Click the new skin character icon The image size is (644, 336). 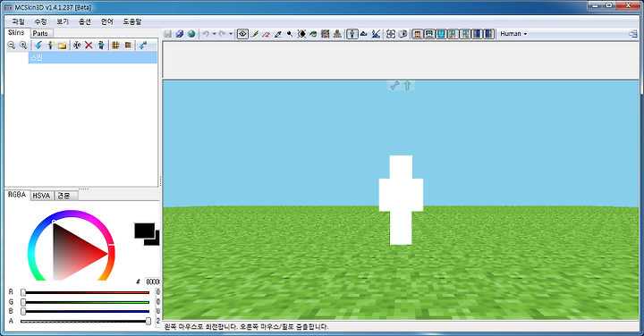click(x=50, y=46)
